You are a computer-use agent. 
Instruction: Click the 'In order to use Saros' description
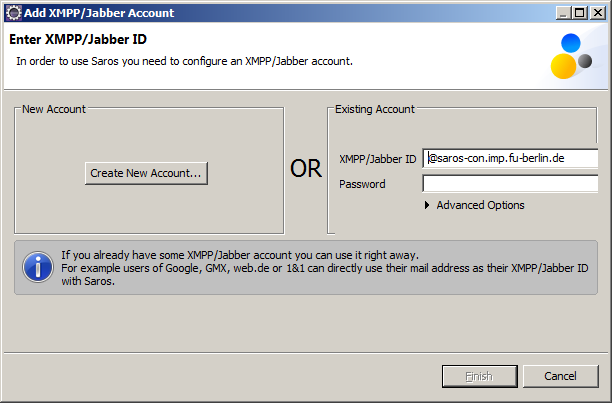[x=185, y=61]
